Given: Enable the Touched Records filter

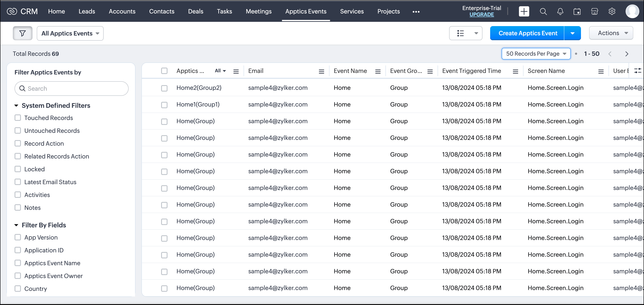Looking at the screenshot, I should click(18, 118).
